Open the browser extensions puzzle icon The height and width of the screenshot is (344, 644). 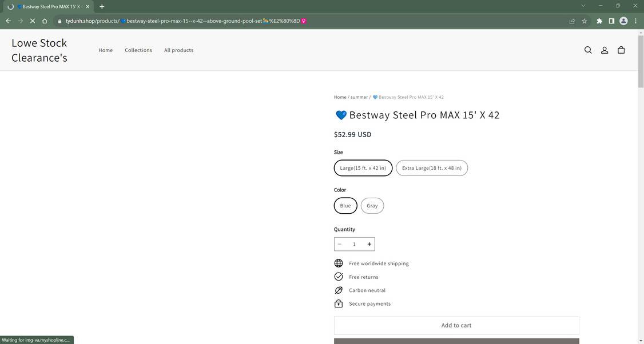599,21
